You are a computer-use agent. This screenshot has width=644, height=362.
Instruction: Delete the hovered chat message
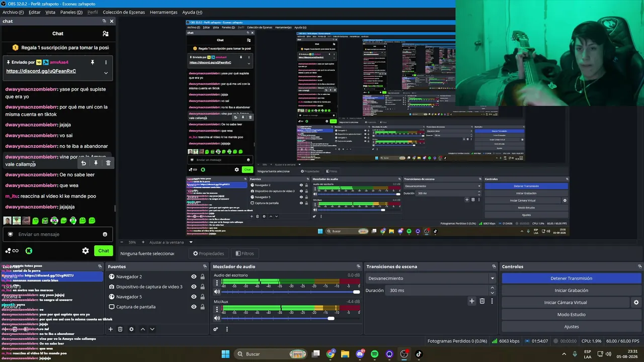coord(108,163)
